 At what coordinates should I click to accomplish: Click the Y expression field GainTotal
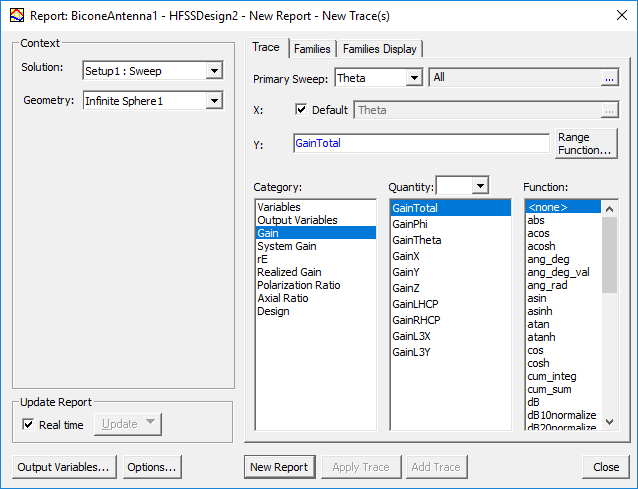pyautogui.click(x=421, y=143)
